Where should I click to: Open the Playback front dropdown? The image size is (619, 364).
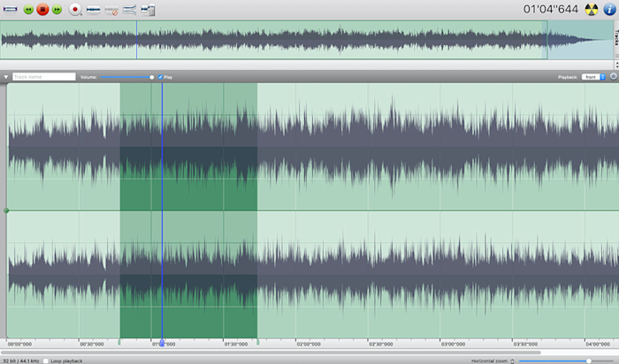click(593, 77)
